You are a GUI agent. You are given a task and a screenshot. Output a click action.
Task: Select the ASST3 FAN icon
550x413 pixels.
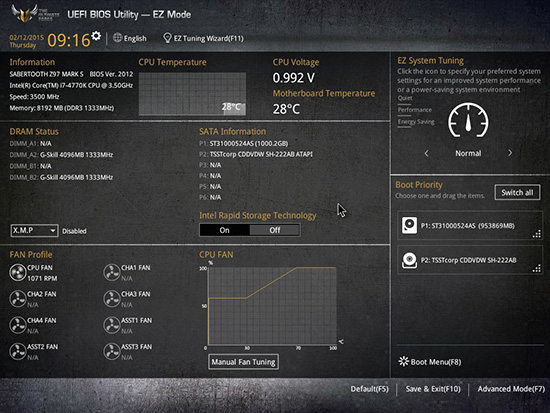112,351
